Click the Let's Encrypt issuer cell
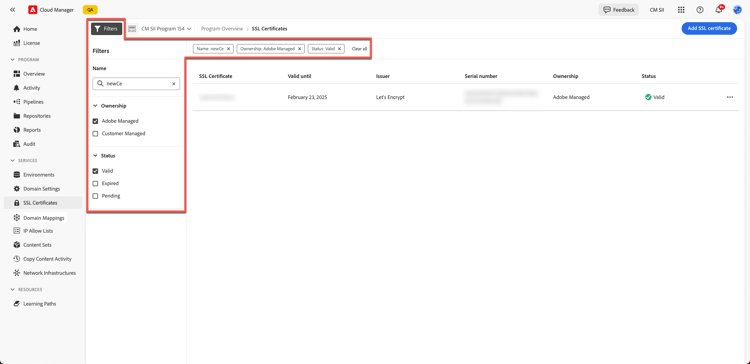Viewport: 750px width, 364px height. [x=390, y=97]
